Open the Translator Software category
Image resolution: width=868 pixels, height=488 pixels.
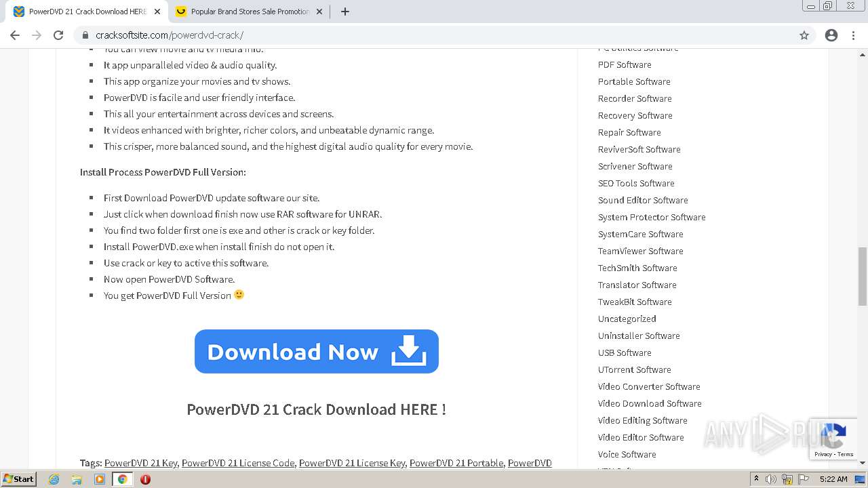[637, 285]
